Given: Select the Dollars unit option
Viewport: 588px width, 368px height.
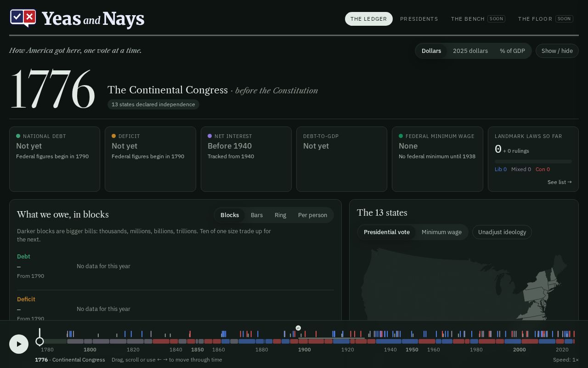Looking at the screenshot, I should point(431,51).
